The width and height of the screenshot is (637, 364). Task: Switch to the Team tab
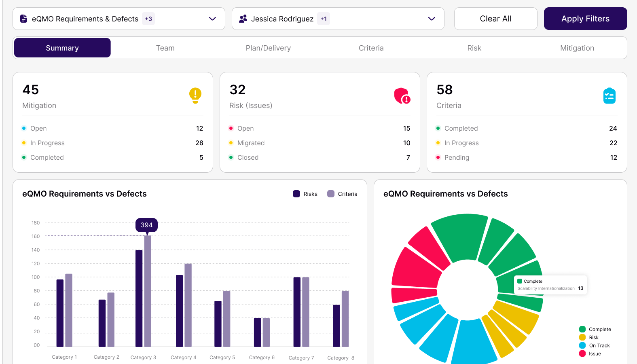pyautogui.click(x=165, y=48)
